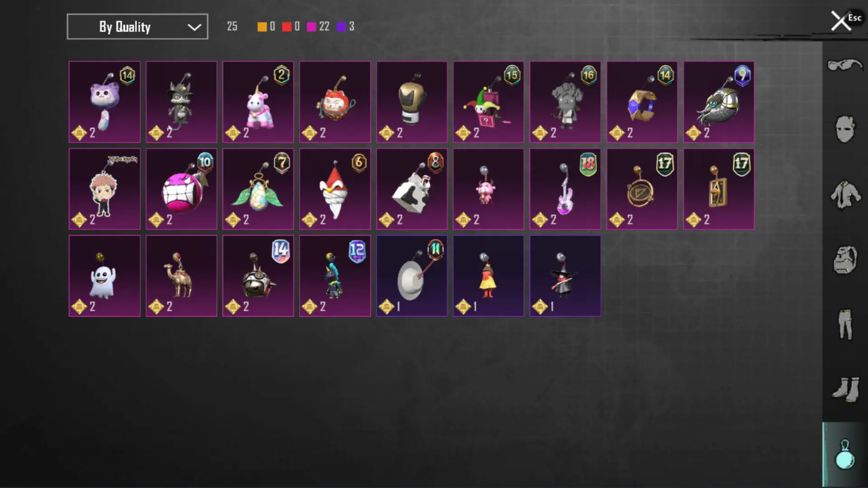The width and height of the screenshot is (868, 488).
Task: Open the face mask category
Action: click(844, 129)
